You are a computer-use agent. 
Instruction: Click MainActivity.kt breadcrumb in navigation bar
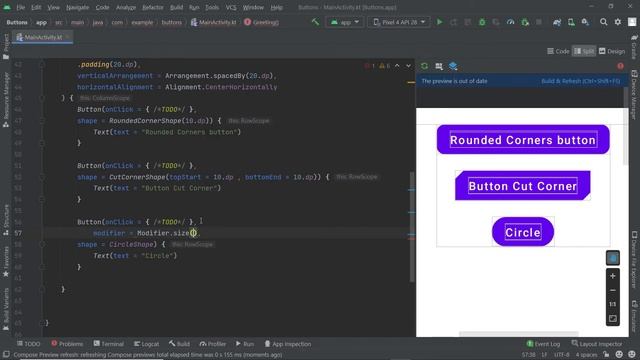coord(213,22)
